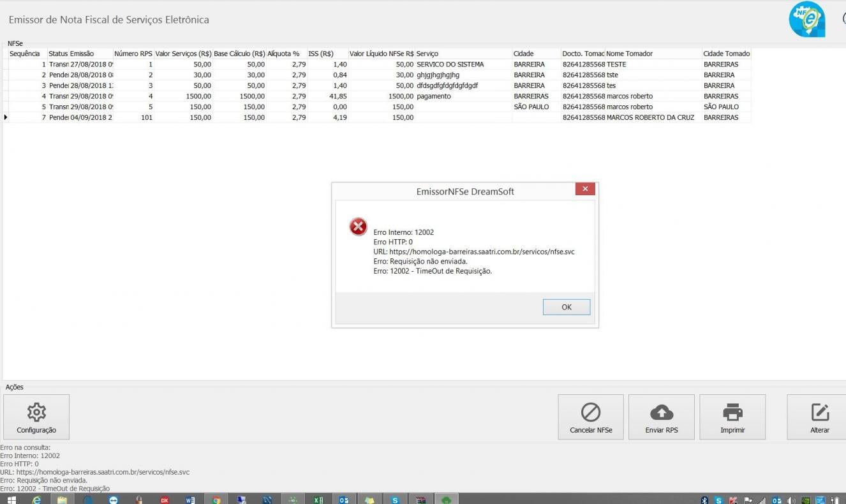Open Internet Explorer from taskbar

(36, 500)
